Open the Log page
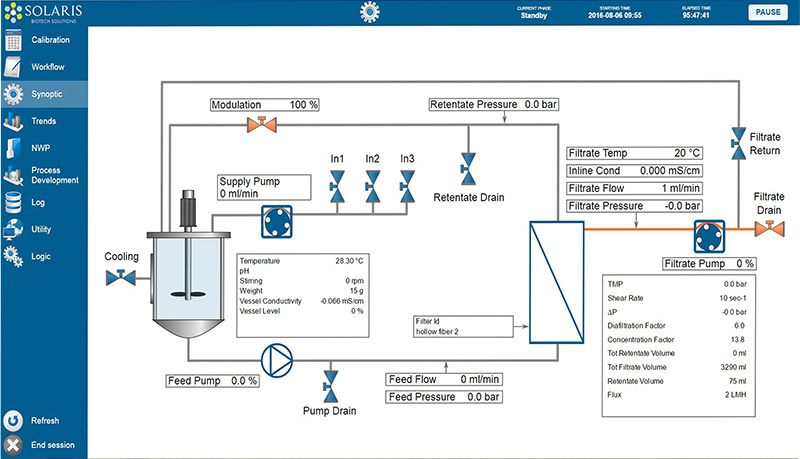Viewport: 800px width, 459px height. click(x=44, y=202)
